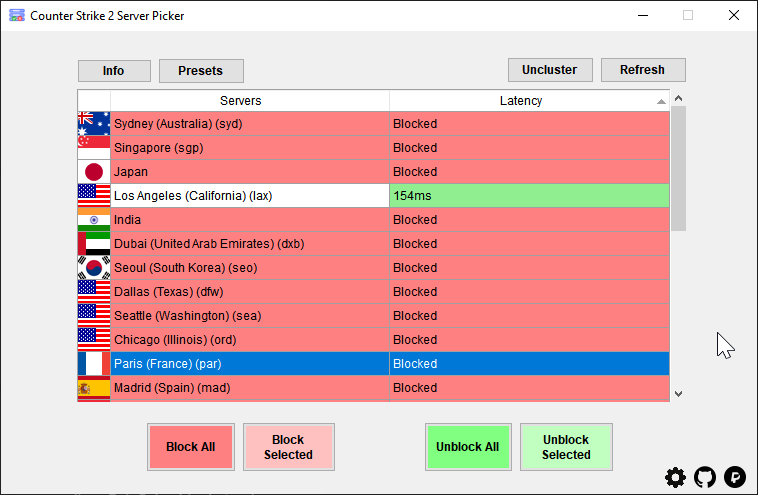Viewport: 758px width, 495px height.
Task: Click the France flag icon
Action: pos(94,364)
